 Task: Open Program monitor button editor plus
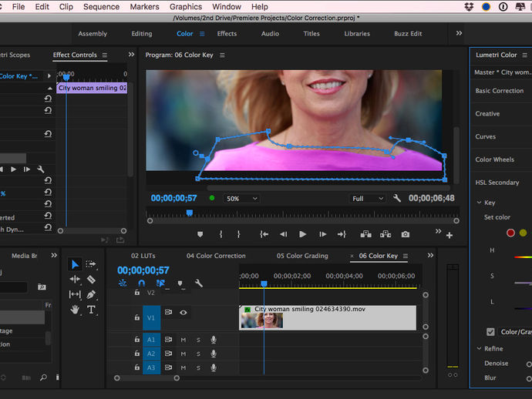(450, 235)
